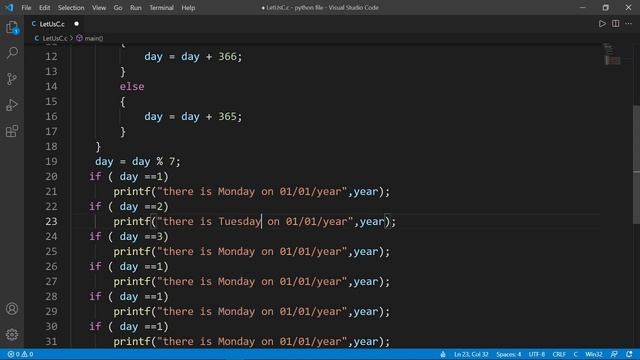Click line number 31 in gutter
640x360 pixels.
51,341
